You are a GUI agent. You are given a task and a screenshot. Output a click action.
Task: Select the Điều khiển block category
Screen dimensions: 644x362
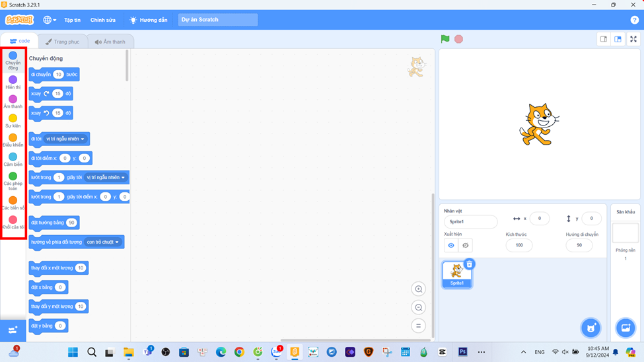13,140
